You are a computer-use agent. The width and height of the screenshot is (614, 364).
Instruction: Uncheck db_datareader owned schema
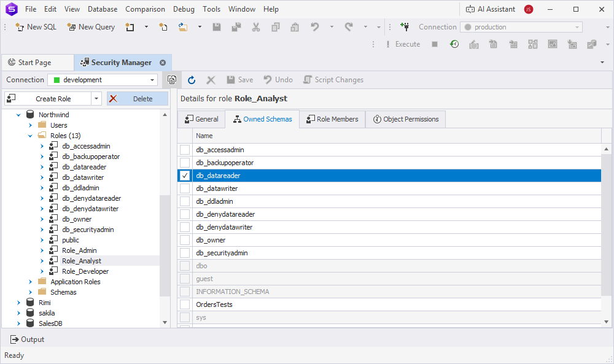[x=184, y=176]
